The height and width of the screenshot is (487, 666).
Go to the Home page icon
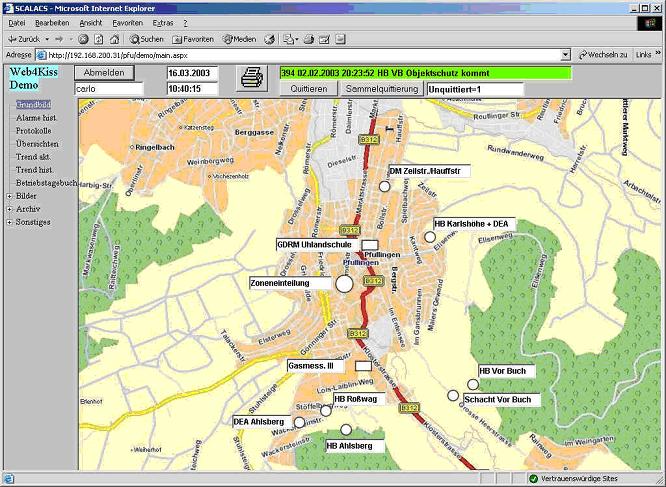(x=114, y=39)
